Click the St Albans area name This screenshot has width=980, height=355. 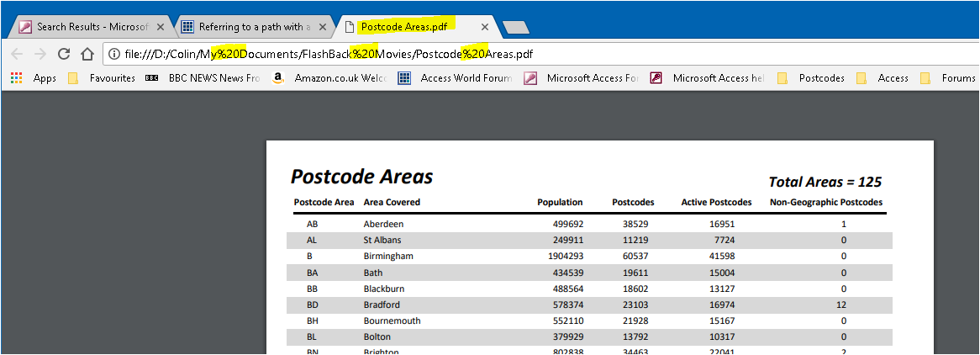[382, 241]
